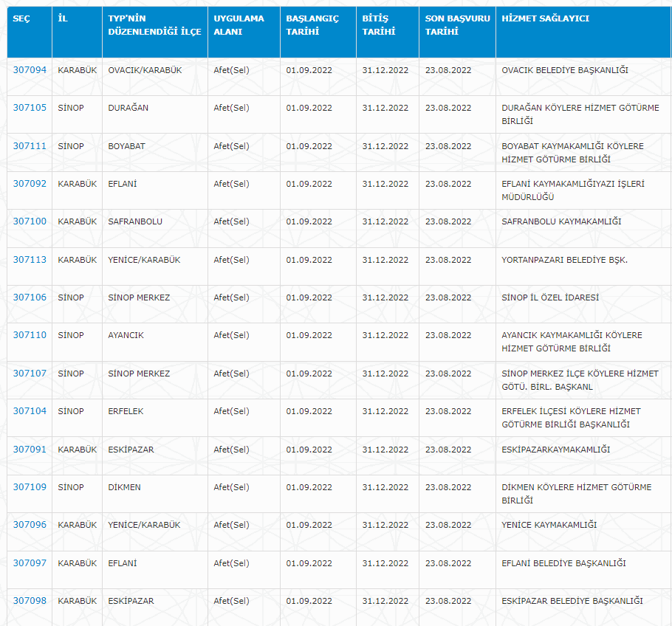Open record link 307091

click(x=30, y=450)
